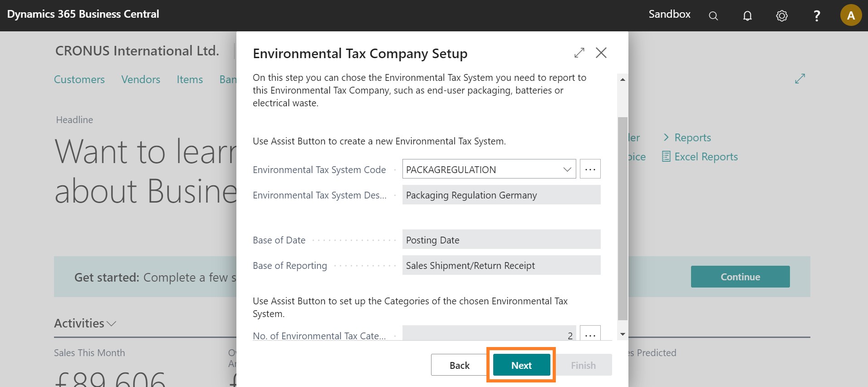Viewport: 868px width, 387px height.
Task: Click assist button for Environmental Tax Categories
Action: [590, 335]
